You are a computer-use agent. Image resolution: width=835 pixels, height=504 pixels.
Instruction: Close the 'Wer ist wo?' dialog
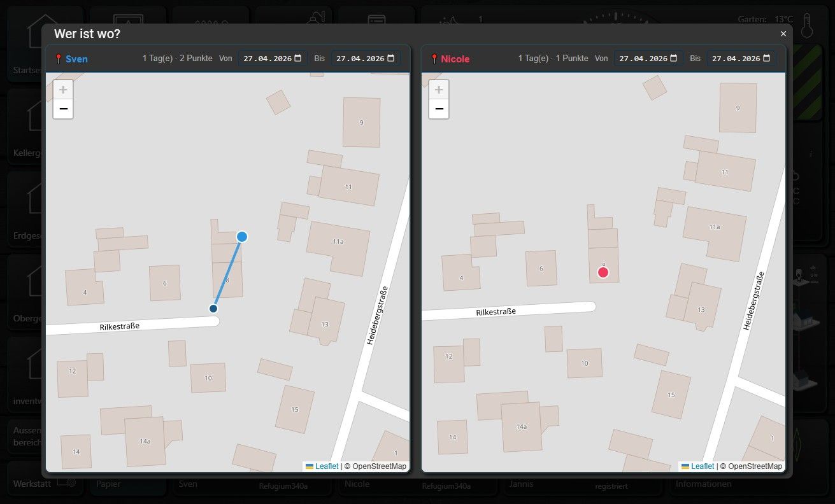(x=783, y=34)
